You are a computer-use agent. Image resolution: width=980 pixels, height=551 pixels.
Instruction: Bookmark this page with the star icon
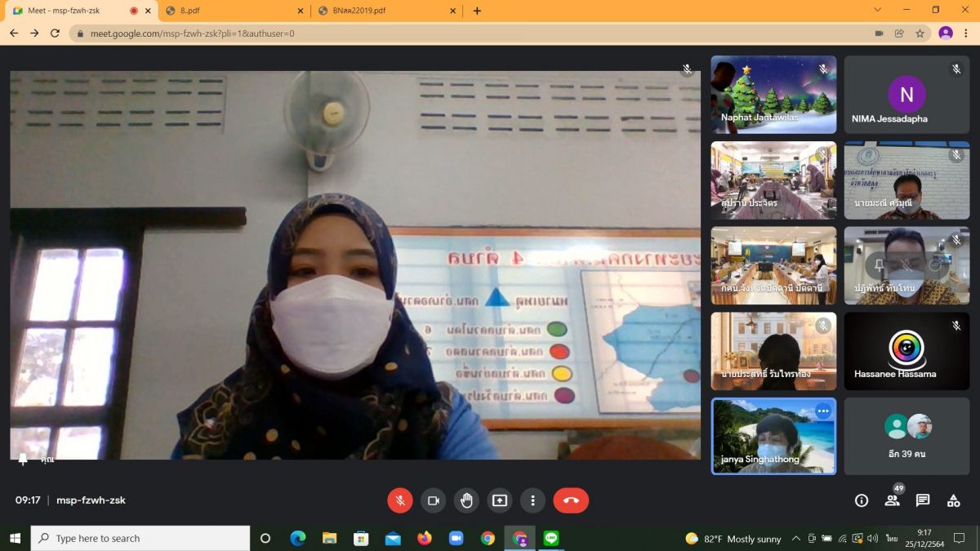pyautogui.click(x=920, y=33)
